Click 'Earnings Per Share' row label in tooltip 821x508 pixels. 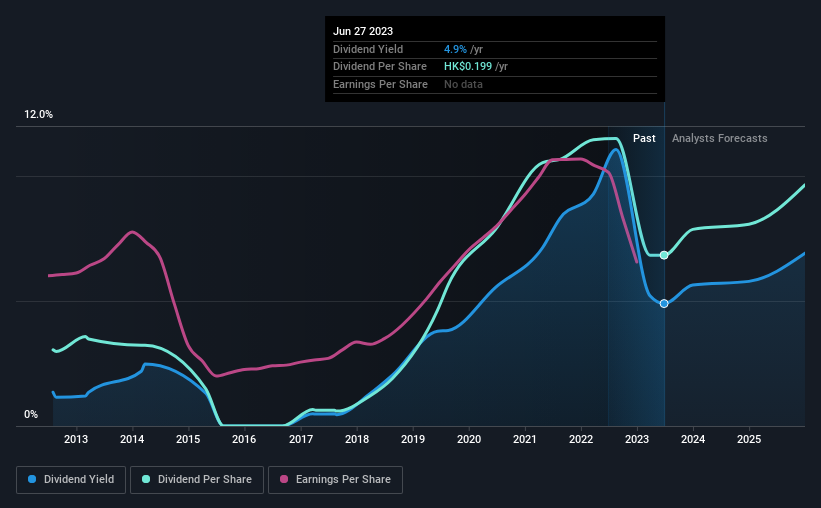pos(380,84)
